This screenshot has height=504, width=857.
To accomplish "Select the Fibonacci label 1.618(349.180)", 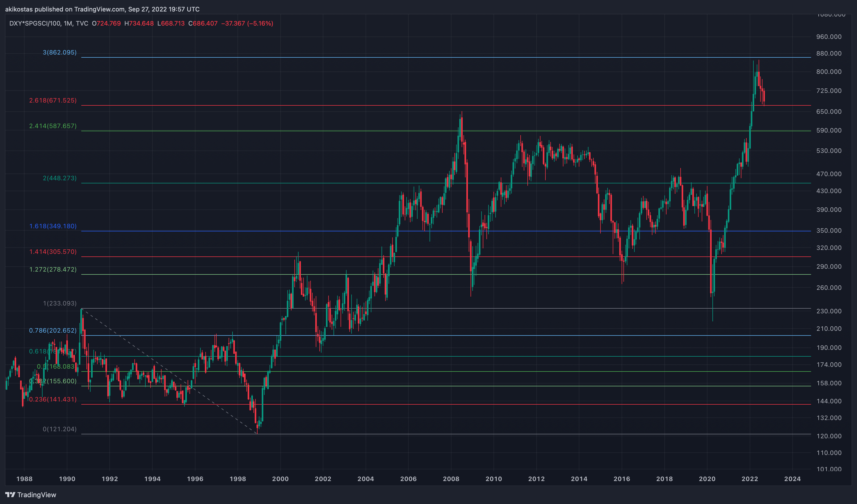I will pos(53,226).
